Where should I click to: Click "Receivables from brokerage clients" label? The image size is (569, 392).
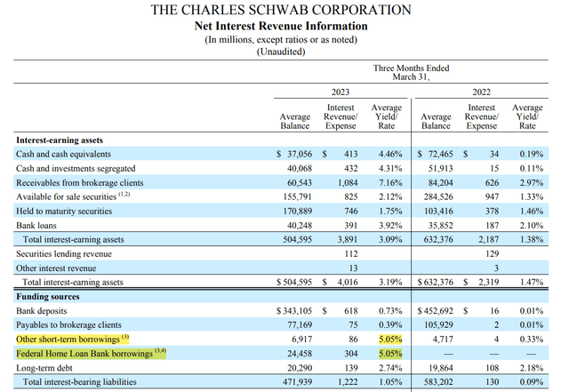coord(80,183)
